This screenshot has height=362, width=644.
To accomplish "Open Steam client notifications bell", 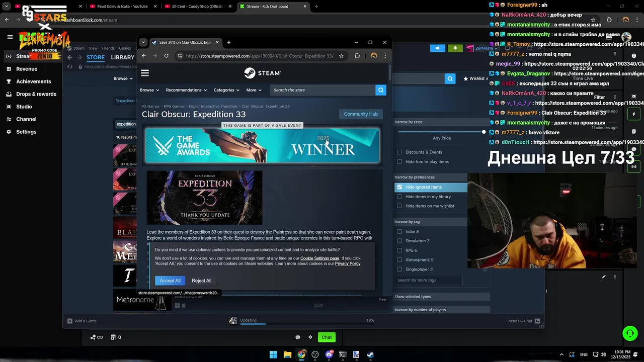I will click(455, 48).
